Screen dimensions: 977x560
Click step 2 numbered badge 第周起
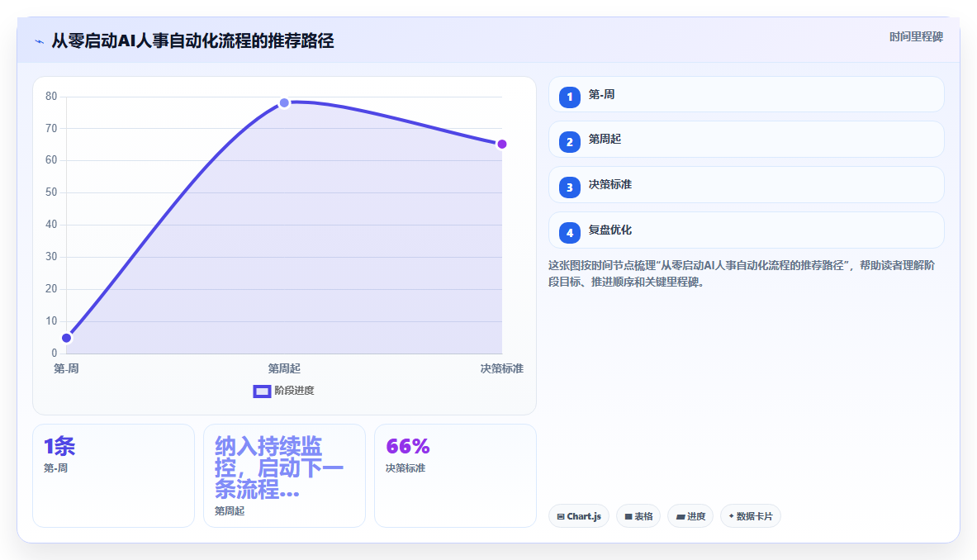[570, 142]
